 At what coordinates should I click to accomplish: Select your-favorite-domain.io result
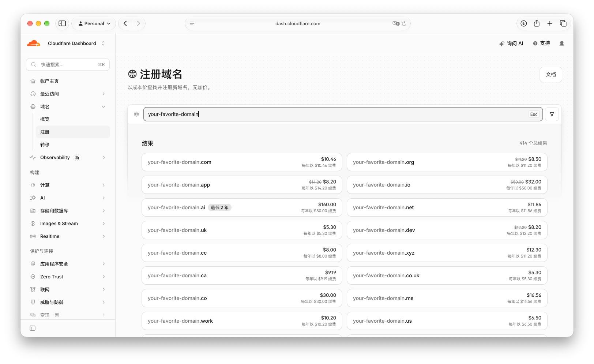447,185
